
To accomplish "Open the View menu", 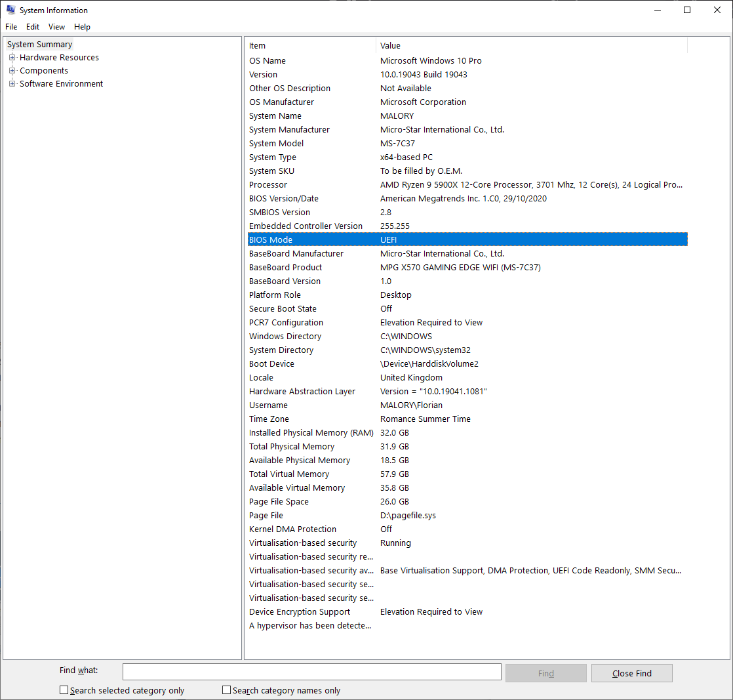I will click(x=56, y=26).
